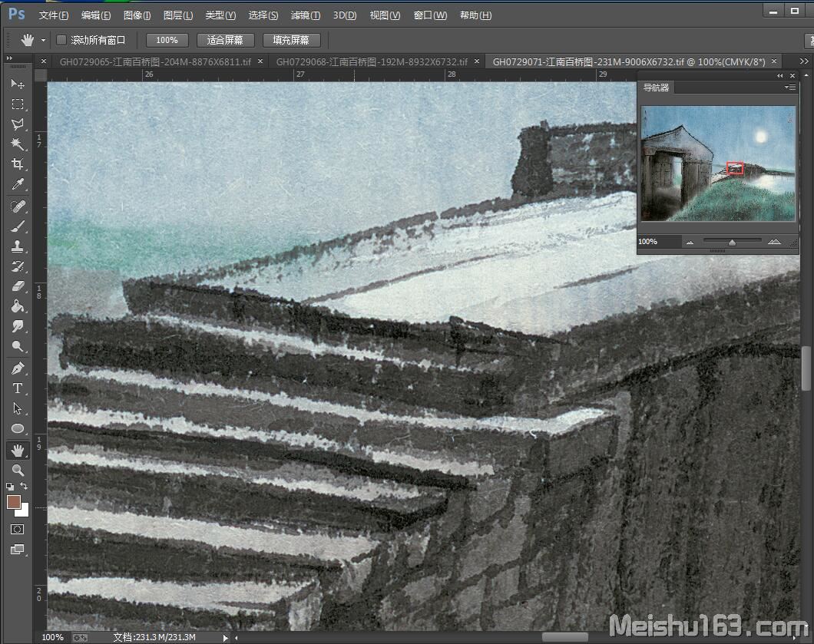Open the Navigator panel options menu
Viewport: 814px width, 644px height.
[790, 88]
